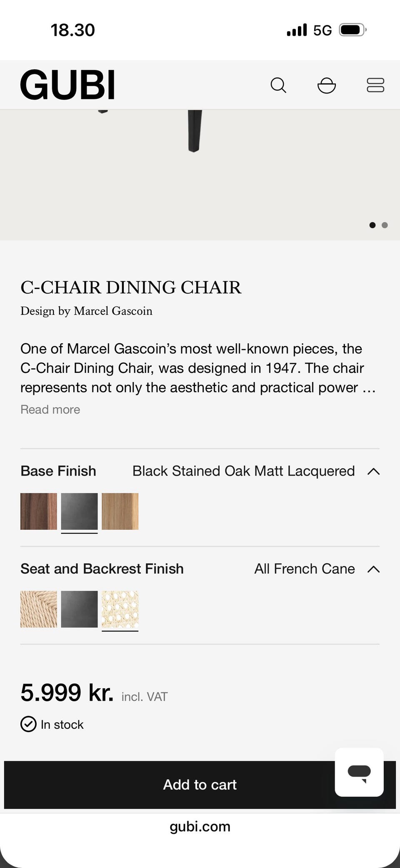
Task: Collapse the Seat and Backrest Finish chevron
Action: tap(374, 569)
